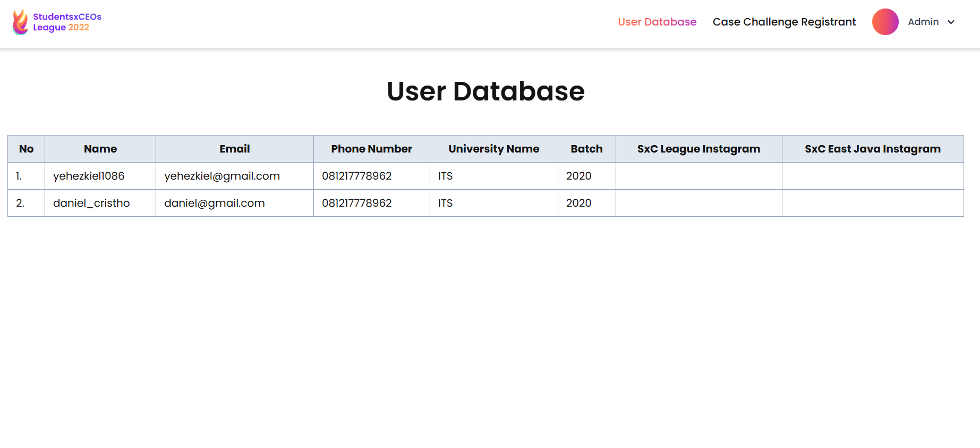This screenshot has width=980, height=448.
Task: Click the SxC League Instagram header
Action: pyautogui.click(x=698, y=149)
